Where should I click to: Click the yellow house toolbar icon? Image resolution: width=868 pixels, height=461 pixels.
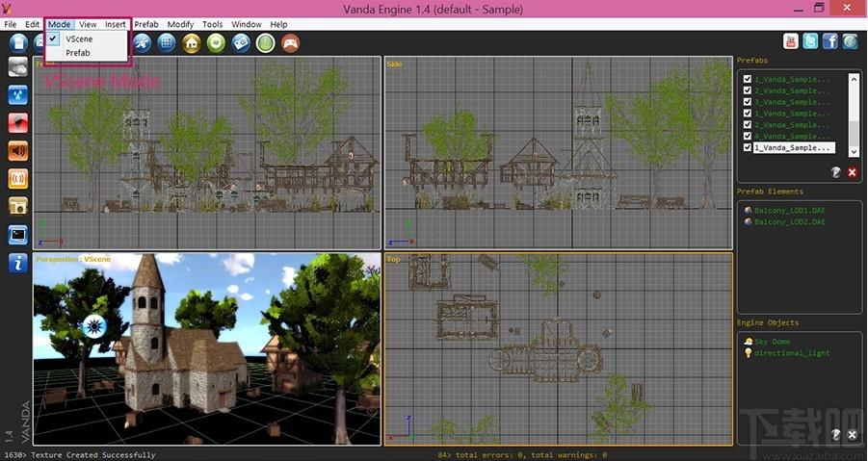click(x=192, y=43)
